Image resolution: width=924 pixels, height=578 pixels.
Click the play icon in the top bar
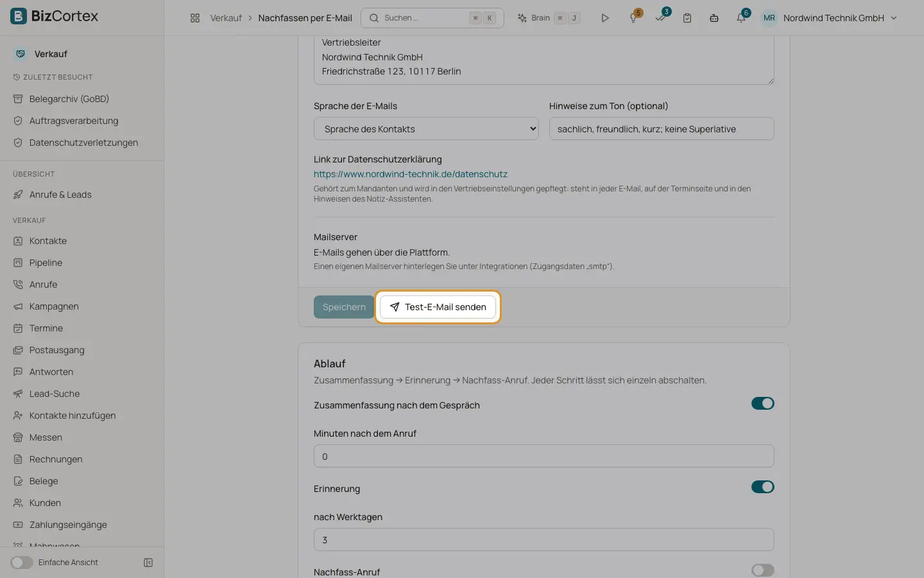point(604,18)
